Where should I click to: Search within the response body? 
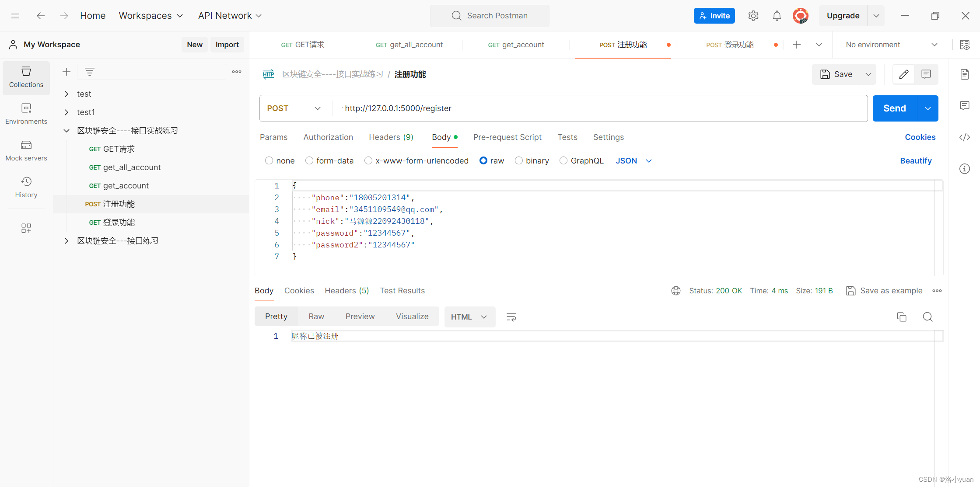tap(928, 317)
